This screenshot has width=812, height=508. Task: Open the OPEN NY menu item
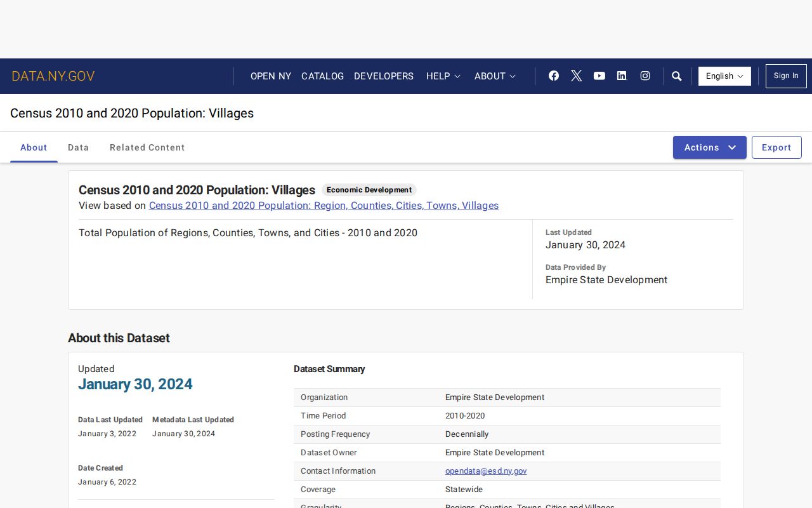(x=271, y=76)
